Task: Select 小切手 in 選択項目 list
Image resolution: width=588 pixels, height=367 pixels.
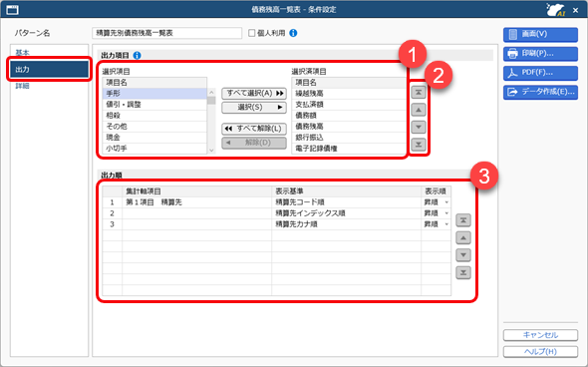Action: 154,149
